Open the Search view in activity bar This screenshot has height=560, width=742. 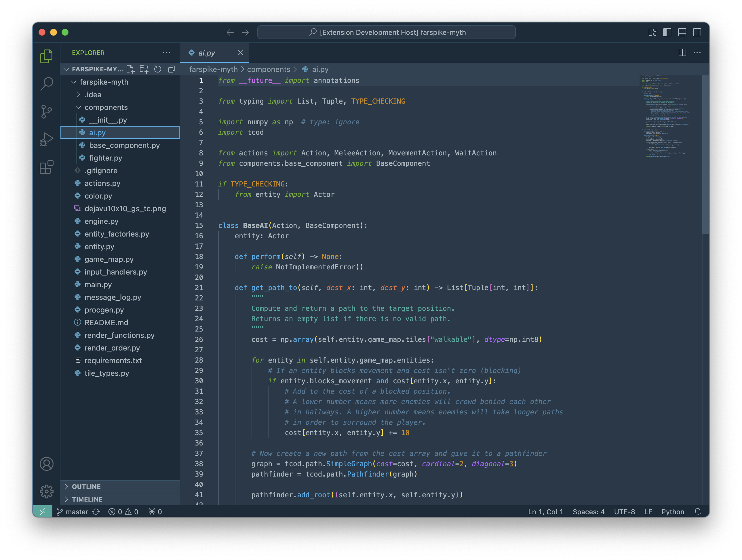point(47,84)
